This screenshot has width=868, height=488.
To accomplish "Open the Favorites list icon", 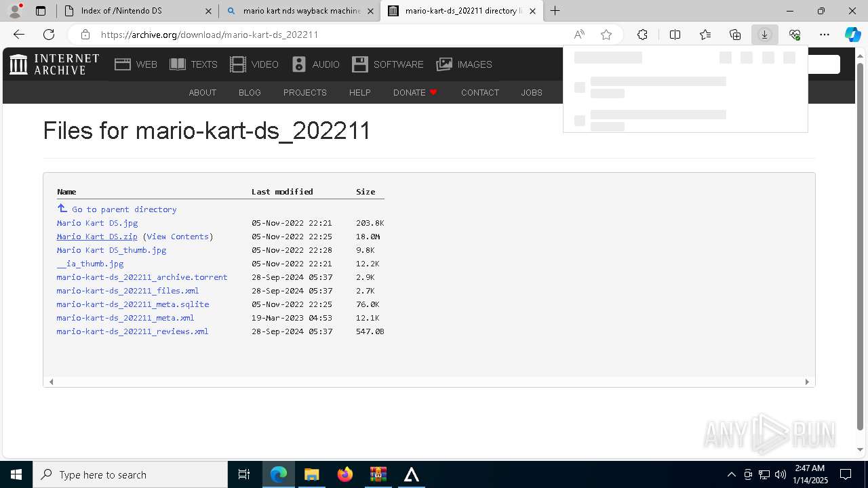I will point(705,35).
